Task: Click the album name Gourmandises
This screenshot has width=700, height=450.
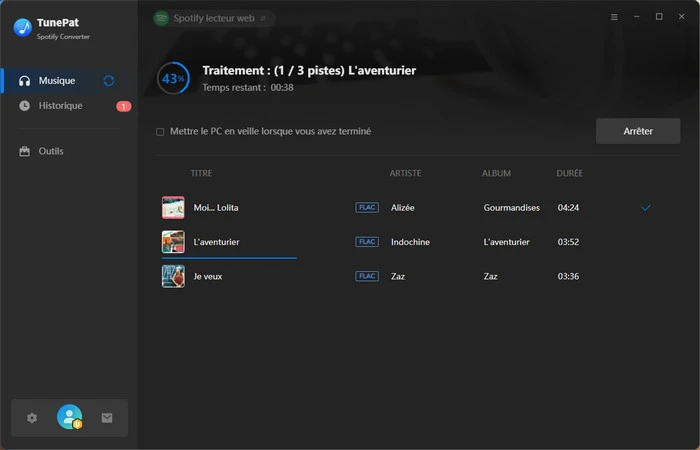Action: 512,208
